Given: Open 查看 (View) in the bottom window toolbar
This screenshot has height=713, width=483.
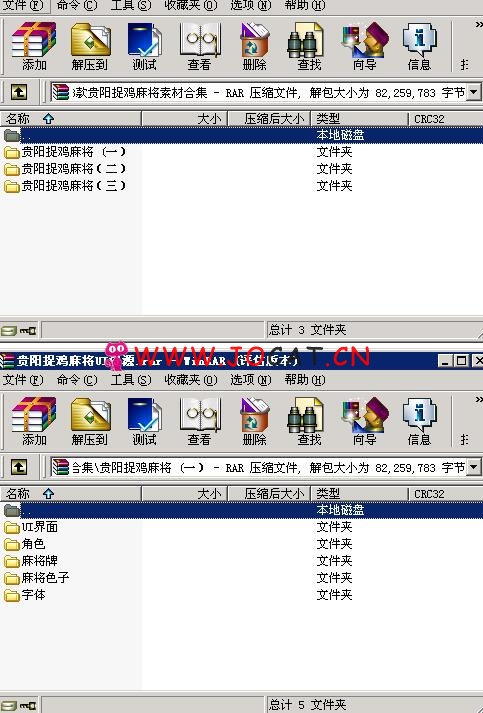Looking at the screenshot, I should click(x=200, y=421).
